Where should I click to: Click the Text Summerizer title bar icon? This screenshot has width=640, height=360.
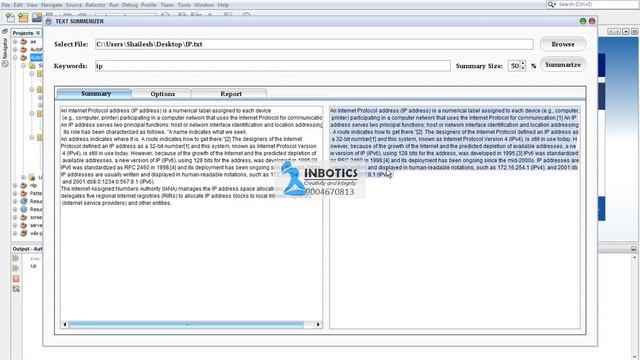point(49,21)
